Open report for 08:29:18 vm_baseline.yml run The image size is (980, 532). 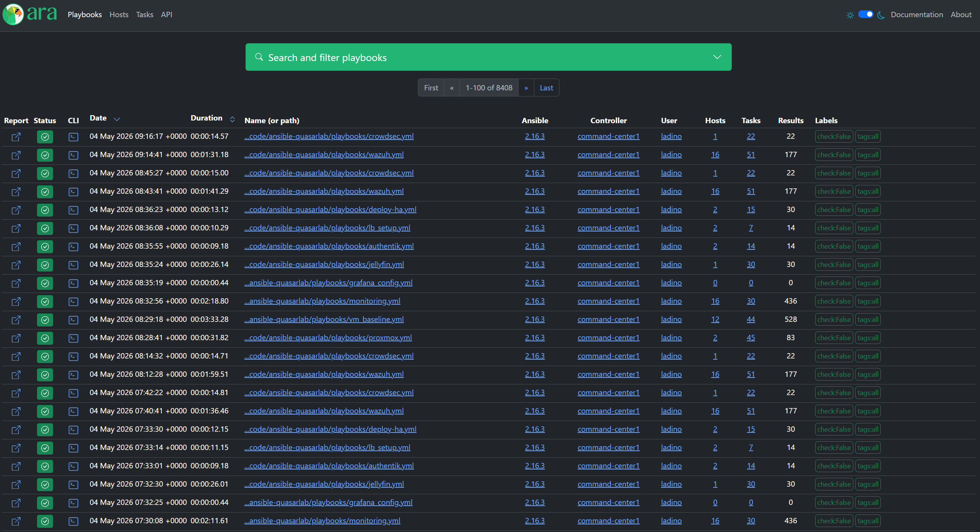click(16, 320)
